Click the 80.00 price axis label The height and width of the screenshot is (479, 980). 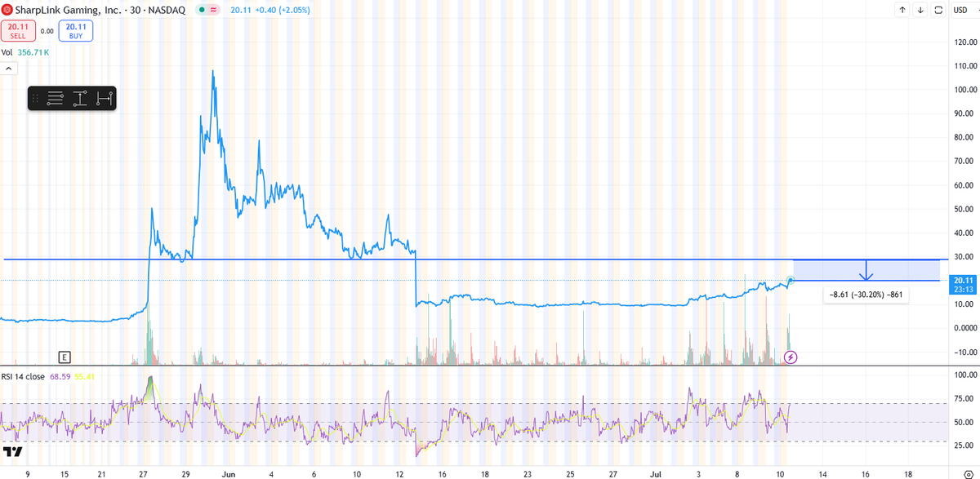point(965,137)
